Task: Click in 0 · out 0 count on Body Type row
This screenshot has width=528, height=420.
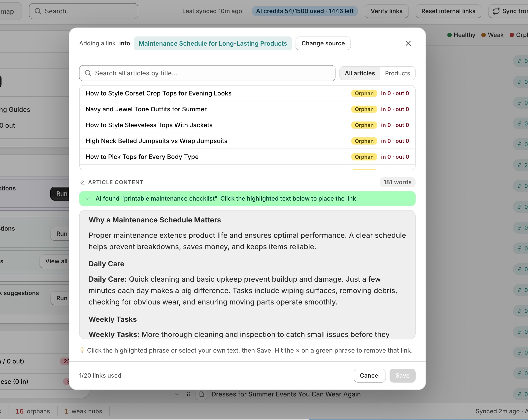Action: [x=395, y=157]
